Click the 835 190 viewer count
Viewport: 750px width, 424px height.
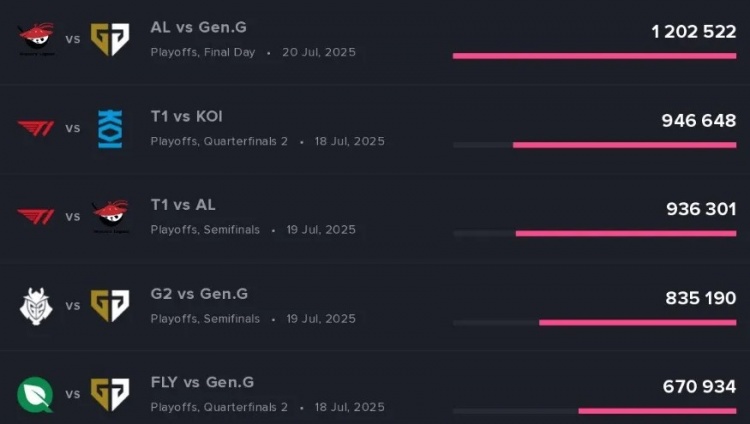point(701,298)
